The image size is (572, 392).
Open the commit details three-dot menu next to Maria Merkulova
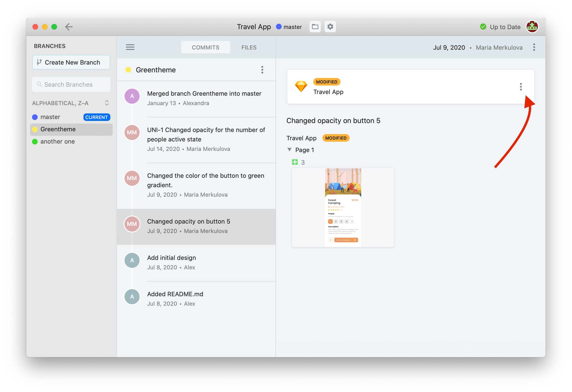[534, 47]
